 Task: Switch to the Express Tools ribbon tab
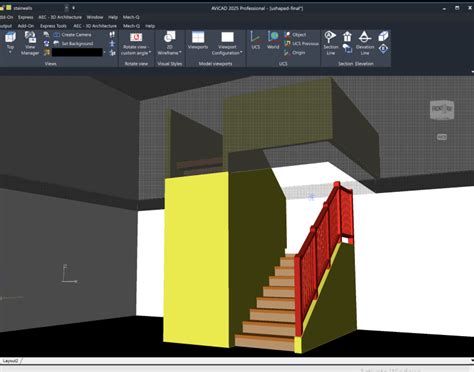pos(53,26)
